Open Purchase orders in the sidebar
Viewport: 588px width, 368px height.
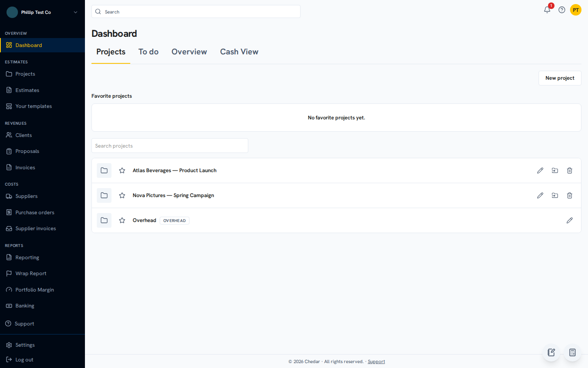pos(42,213)
